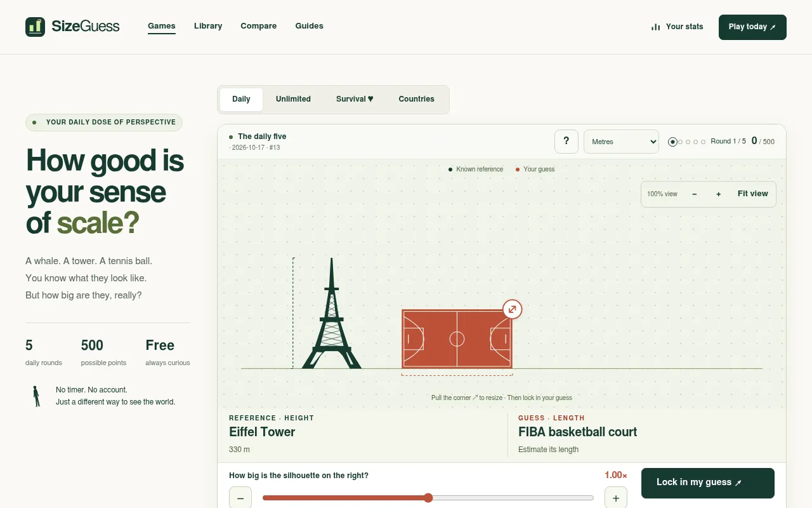The width and height of the screenshot is (812, 508).
Task: Click the Eiffel Tower reference name
Action: (262, 432)
